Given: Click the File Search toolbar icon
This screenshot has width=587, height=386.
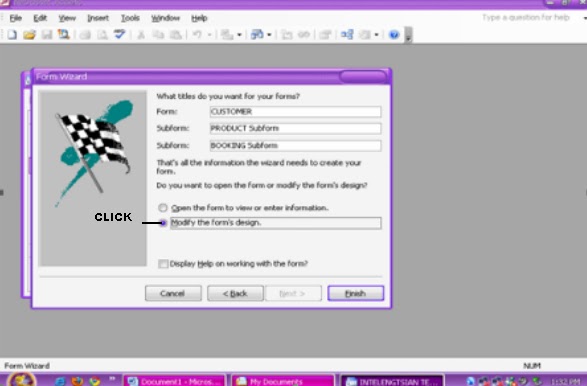Looking at the screenshot, I should pyautogui.click(x=64, y=35).
